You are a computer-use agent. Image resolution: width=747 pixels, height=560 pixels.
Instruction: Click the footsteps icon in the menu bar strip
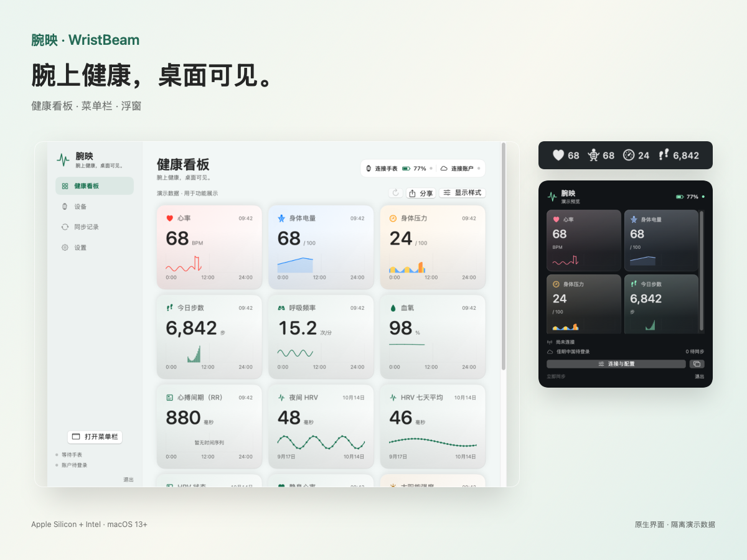coord(664,155)
